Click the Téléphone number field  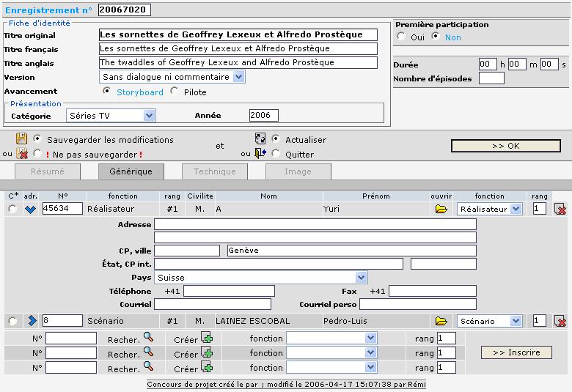(229, 291)
